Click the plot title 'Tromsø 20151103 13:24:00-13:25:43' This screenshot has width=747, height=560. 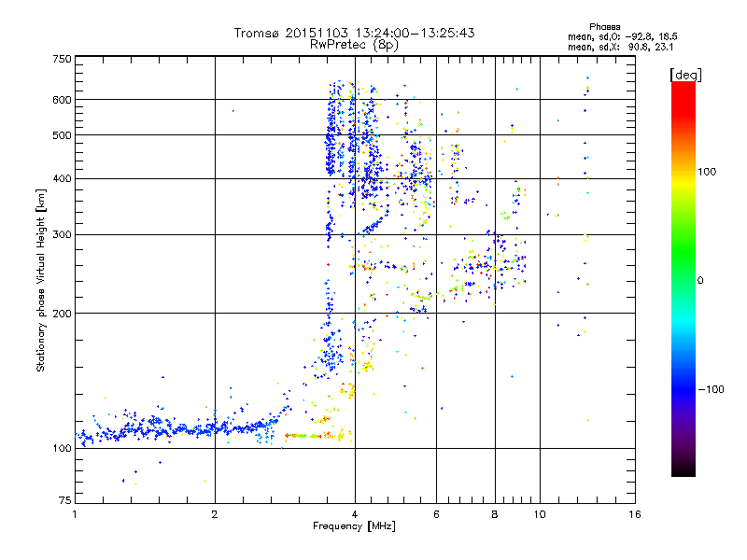click(355, 33)
